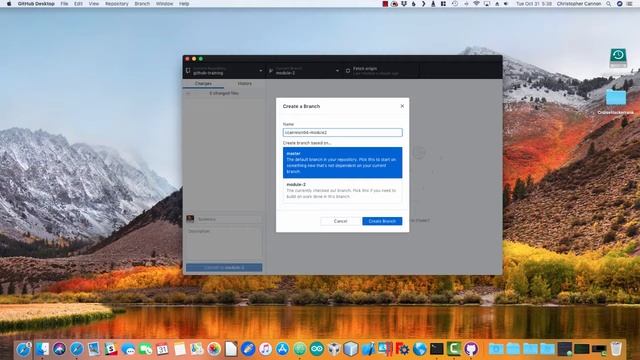
Task: Open the Repository menu
Action: [x=117, y=4]
